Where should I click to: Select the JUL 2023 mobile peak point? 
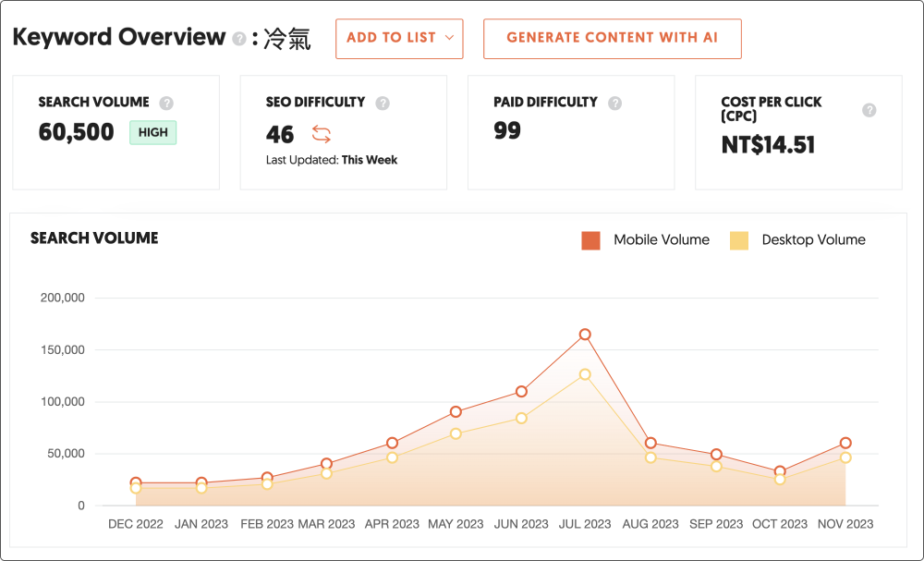click(585, 335)
